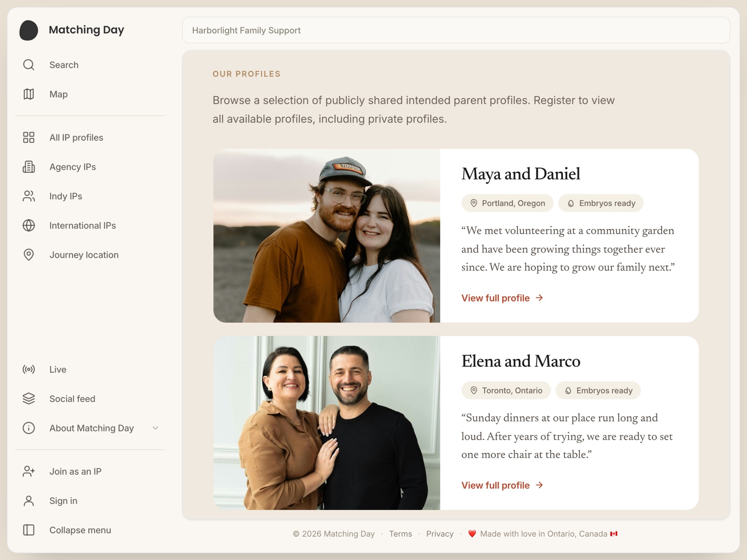
Task: View full profile of Maya and Daniel
Action: coord(502,298)
